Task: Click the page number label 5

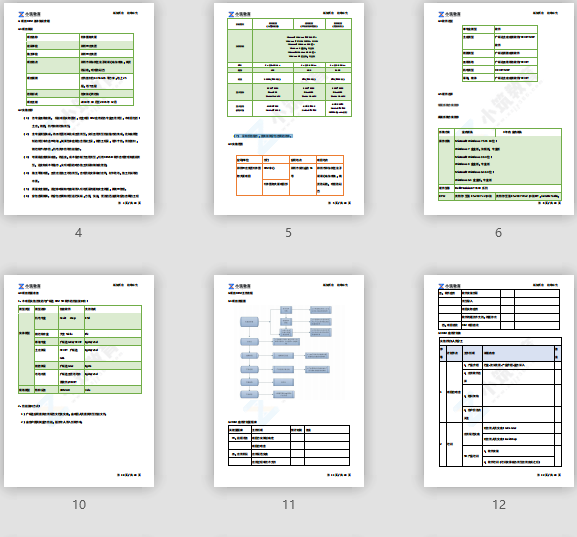Action: tap(288, 233)
